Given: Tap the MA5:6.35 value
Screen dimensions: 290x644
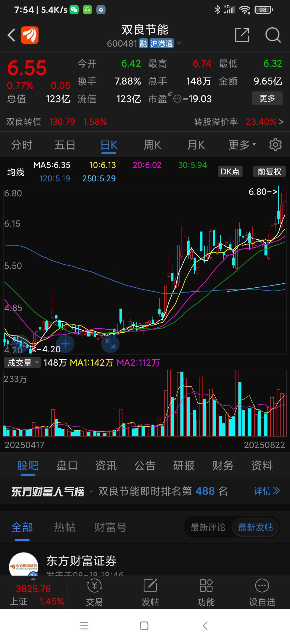Looking at the screenshot, I should [x=52, y=165].
